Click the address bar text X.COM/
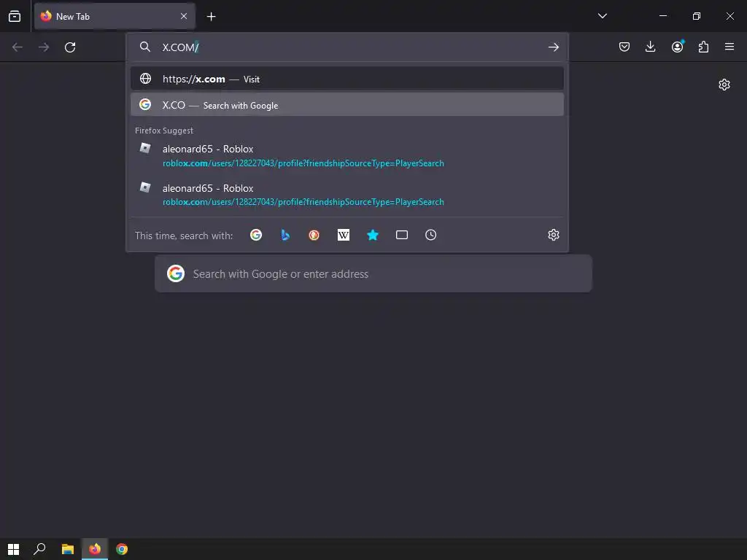The height and width of the screenshot is (560, 747). click(x=181, y=47)
